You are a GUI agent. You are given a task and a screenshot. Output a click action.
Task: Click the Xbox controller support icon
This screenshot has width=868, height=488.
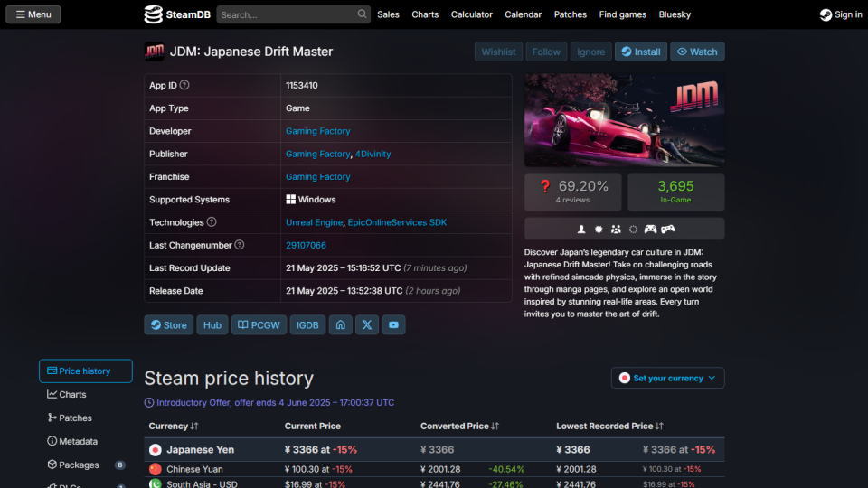tap(650, 229)
